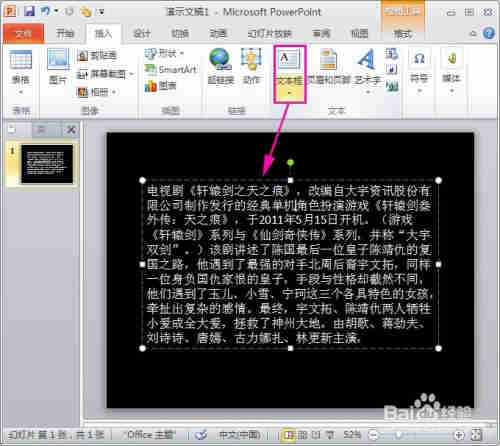Image resolution: width=500 pixels, height=446 pixels.
Task: Click the 中文(中国) language indicator
Action: point(240,435)
